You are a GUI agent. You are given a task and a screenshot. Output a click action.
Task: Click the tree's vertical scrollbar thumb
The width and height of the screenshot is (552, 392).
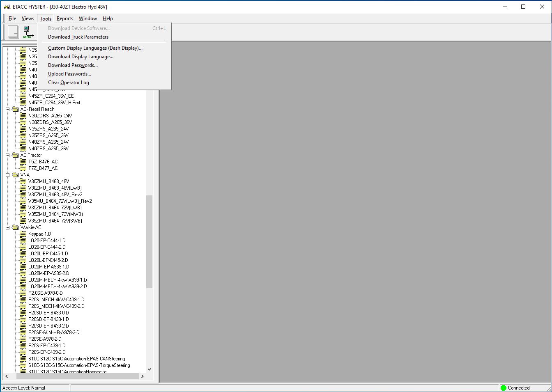(x=149, y=242)
